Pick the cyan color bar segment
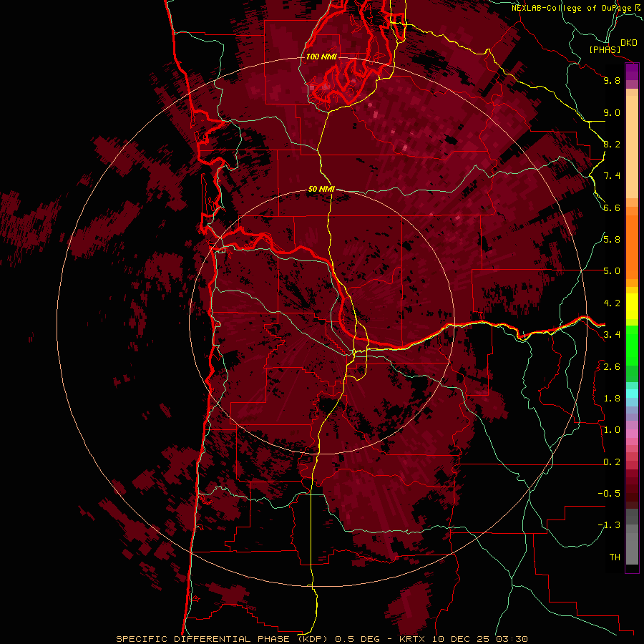Image resolution: width=644 pixels, height=644 pixels. click(632, 393)
